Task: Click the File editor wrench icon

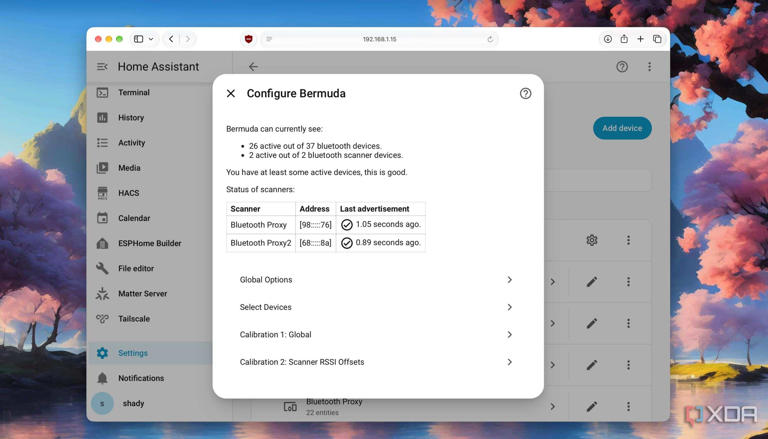Action: [x=102, y=268]
